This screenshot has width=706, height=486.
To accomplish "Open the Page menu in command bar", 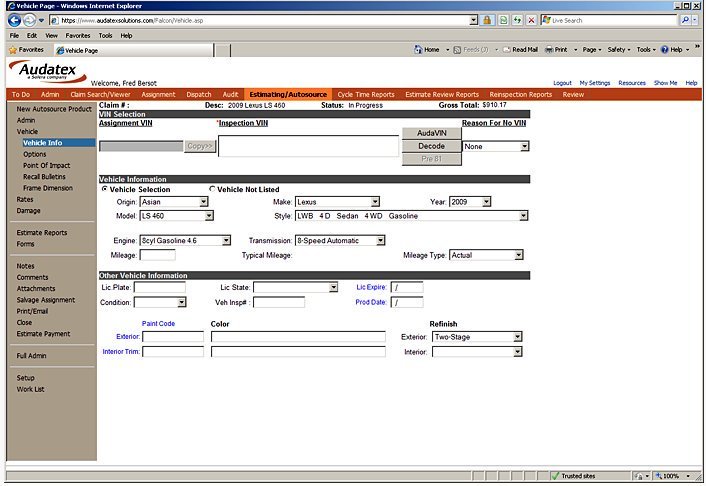I will coord(592,50).
